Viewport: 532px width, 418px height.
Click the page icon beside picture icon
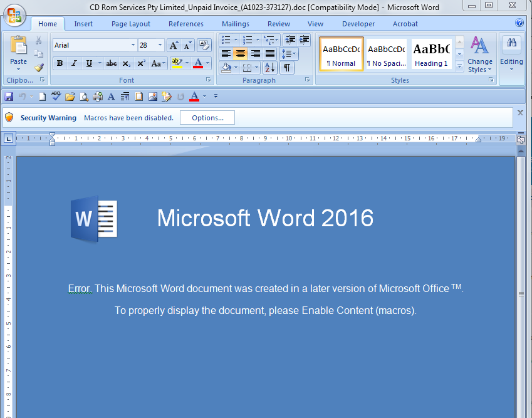click(138, 97)
